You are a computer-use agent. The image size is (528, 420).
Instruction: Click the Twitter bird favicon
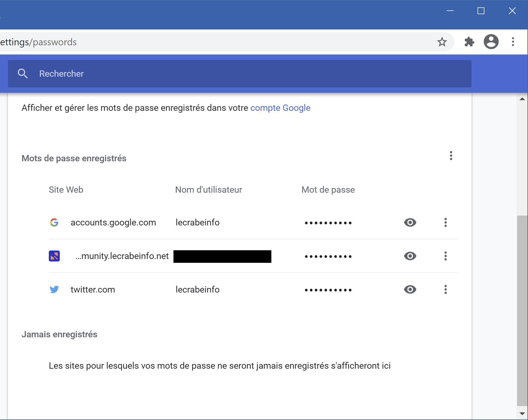(54, 289)
